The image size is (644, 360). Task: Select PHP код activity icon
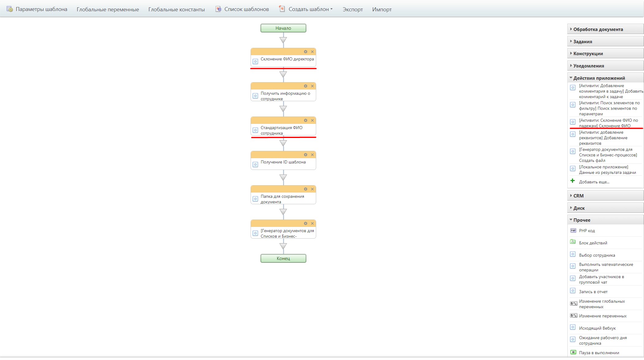573,231
